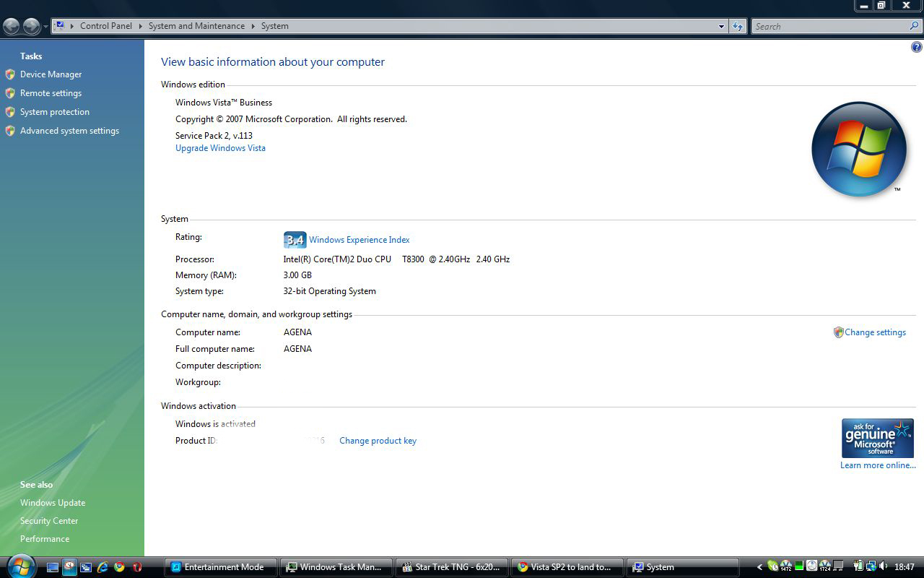
Task: Open the recent pages dropdown arrow
Action: [45, 27]
